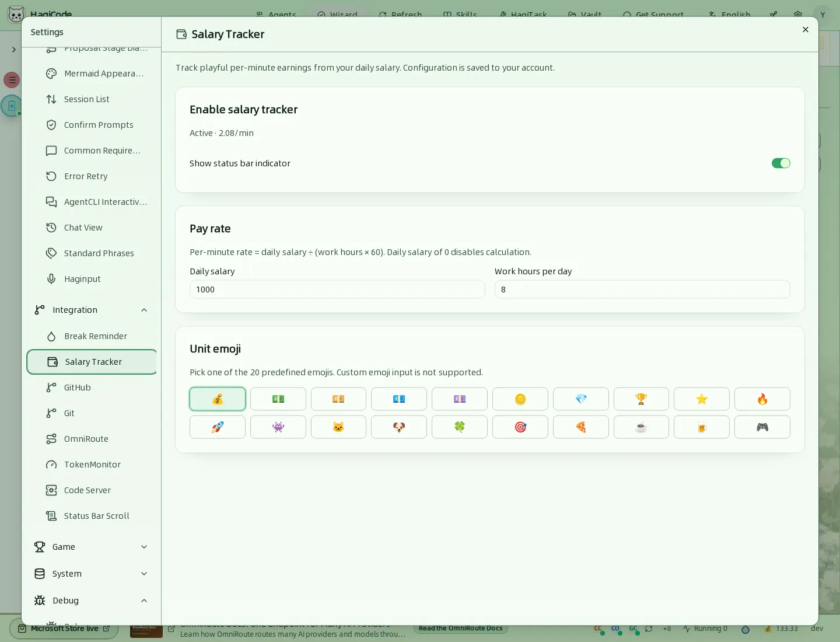
Task: Open Confirm Prompts settings
Action: point(92,125)
